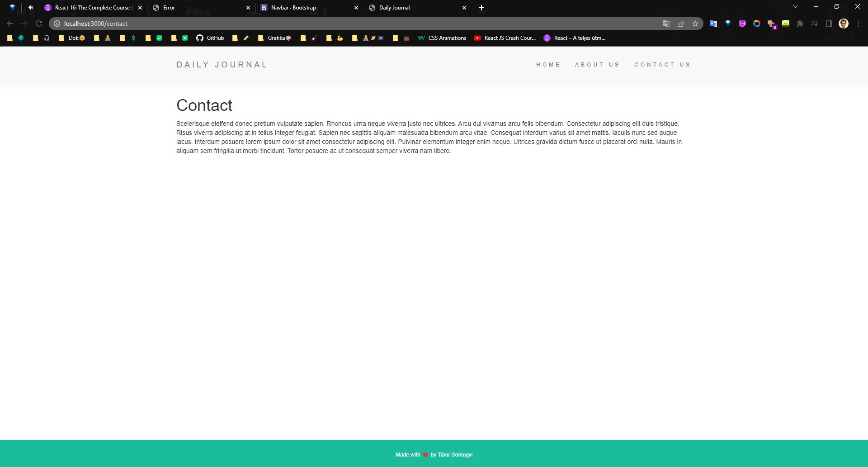Open the GitHub bookmark
This screenshot has width=868, height=467.
[210, 38]
